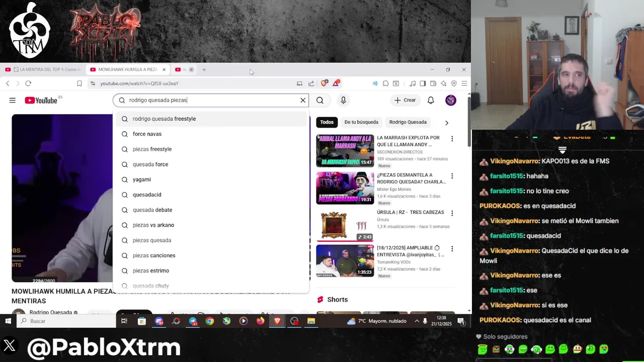Click the Windows Buscar search box

[66, 321]
